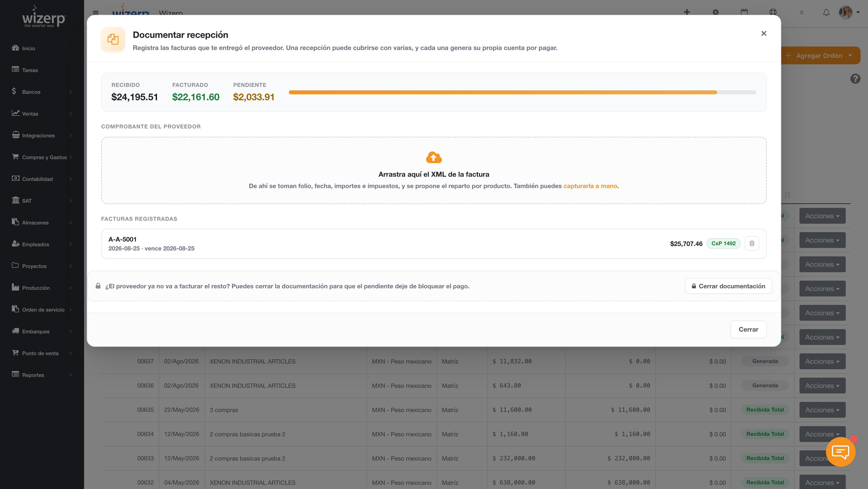Open Acciones dropdown for order 00635
Viewport: 868px width, 489px height.
[x=822, y=410]
